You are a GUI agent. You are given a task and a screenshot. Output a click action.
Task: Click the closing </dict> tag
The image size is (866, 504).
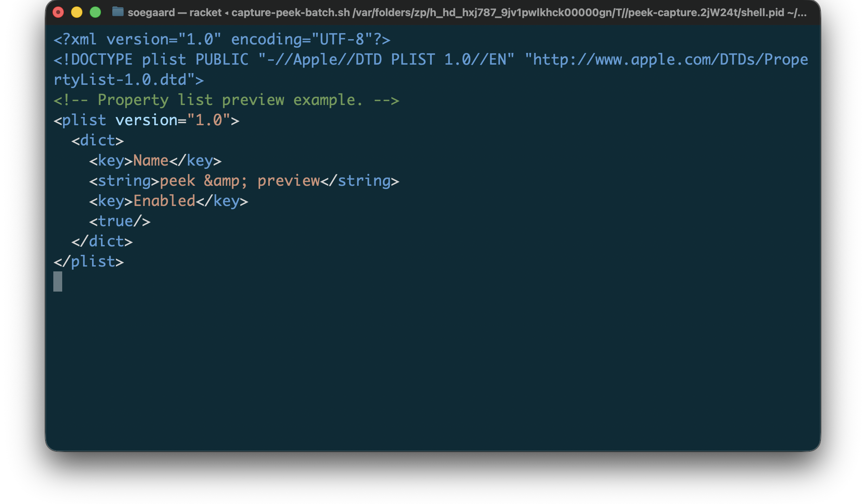pyautogui.click(x=102, y=241)
